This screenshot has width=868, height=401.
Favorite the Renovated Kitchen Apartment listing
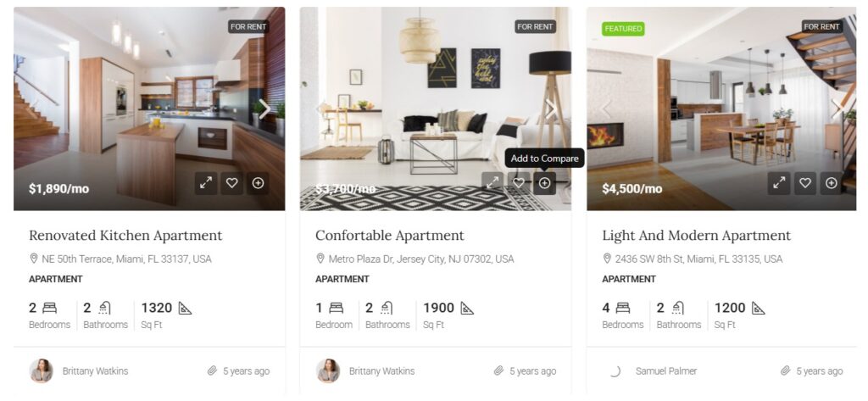232,183
